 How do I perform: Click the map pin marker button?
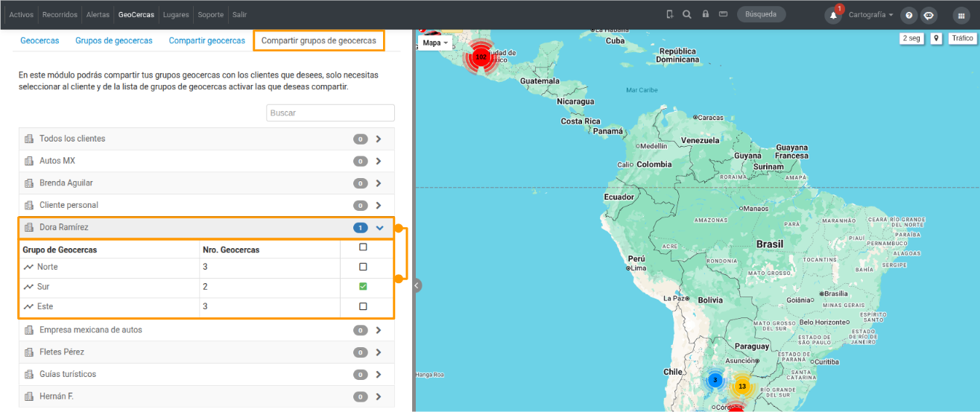click(x=936, y=39)
